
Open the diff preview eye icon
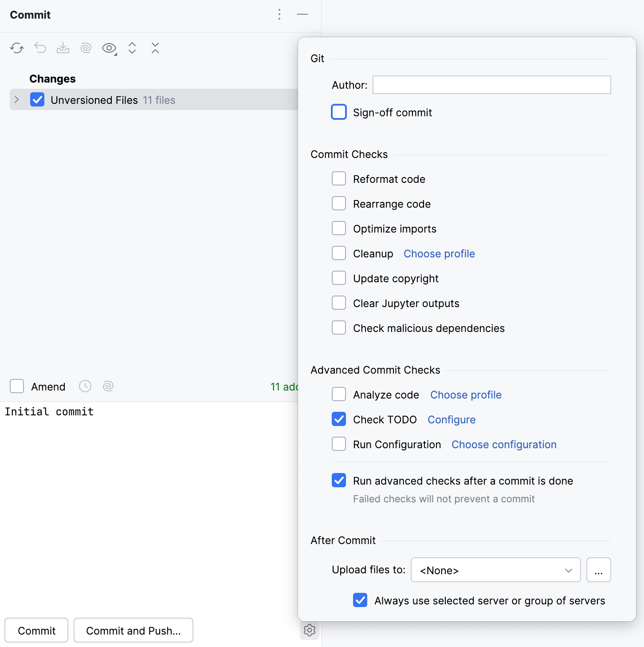tap(108, 48)
